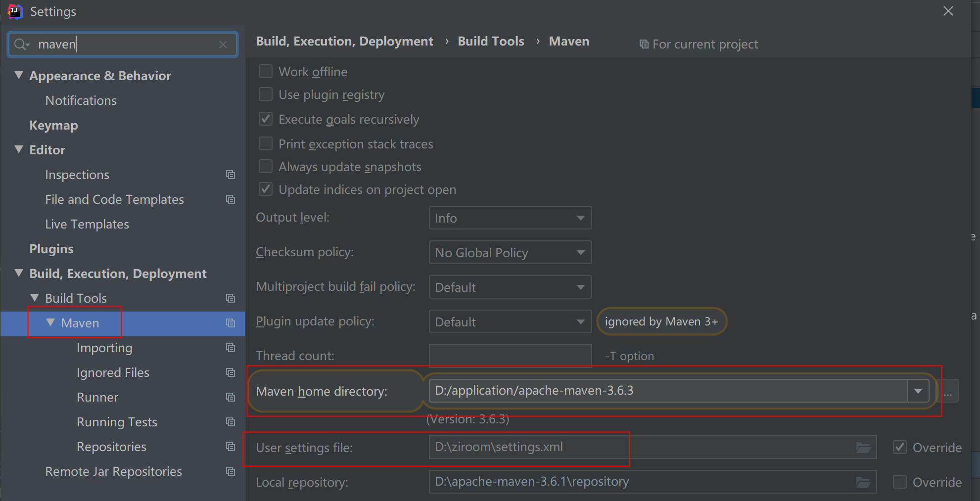Select Inspections in the settings tree
The width and height of the screenshot is (980, 501).
pos(77,175)
